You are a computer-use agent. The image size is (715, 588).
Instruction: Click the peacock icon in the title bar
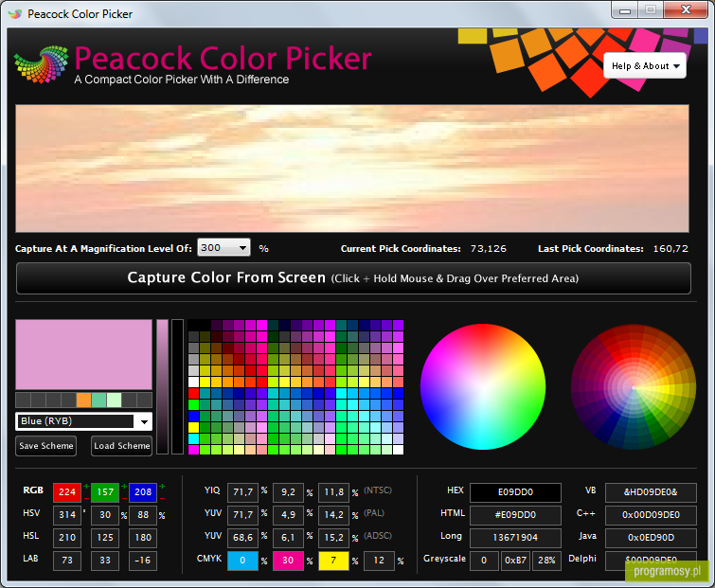click(15, 14)
